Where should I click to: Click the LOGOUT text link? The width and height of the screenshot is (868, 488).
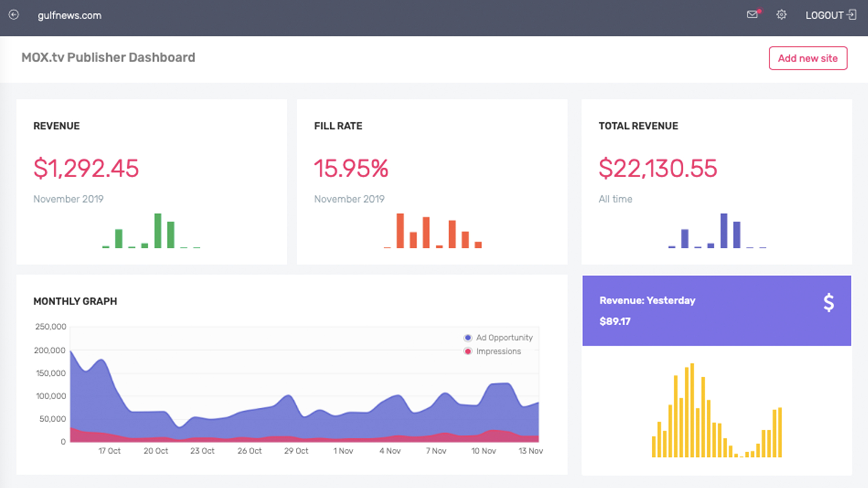824,15
